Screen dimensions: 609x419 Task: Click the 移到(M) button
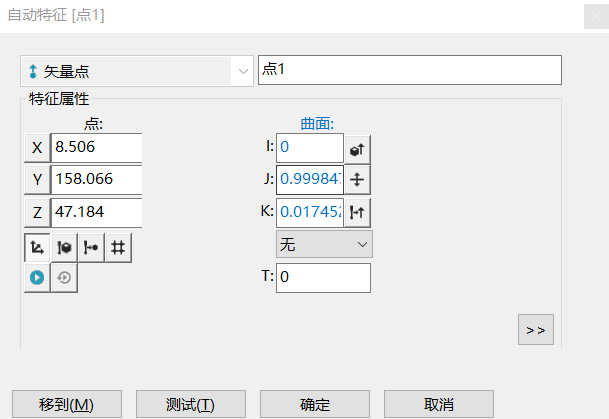[x=67, y=404]
